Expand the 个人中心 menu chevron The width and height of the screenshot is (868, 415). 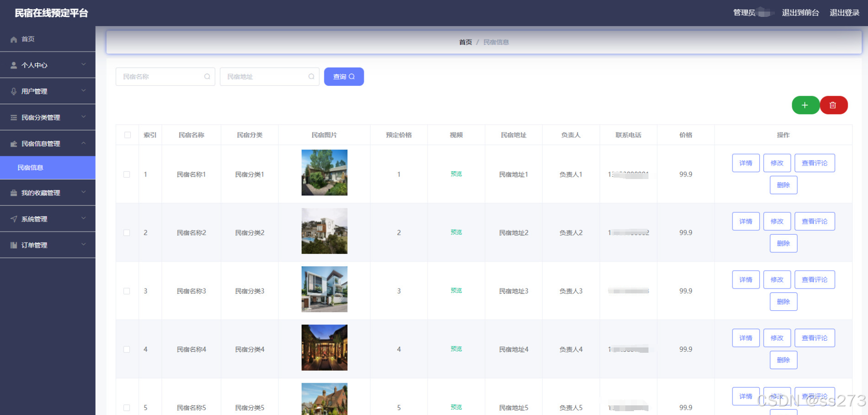click(83, 65)
